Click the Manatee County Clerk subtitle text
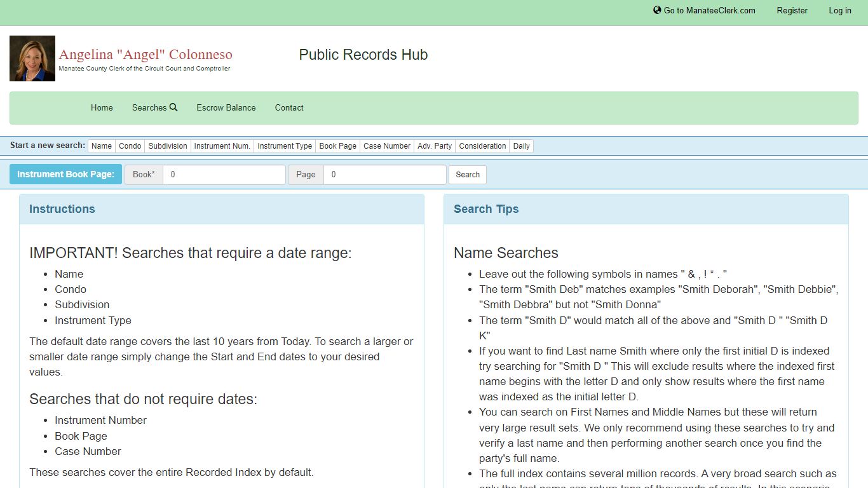The width and height of the screenshot is (868, 488). pos(144,69)
